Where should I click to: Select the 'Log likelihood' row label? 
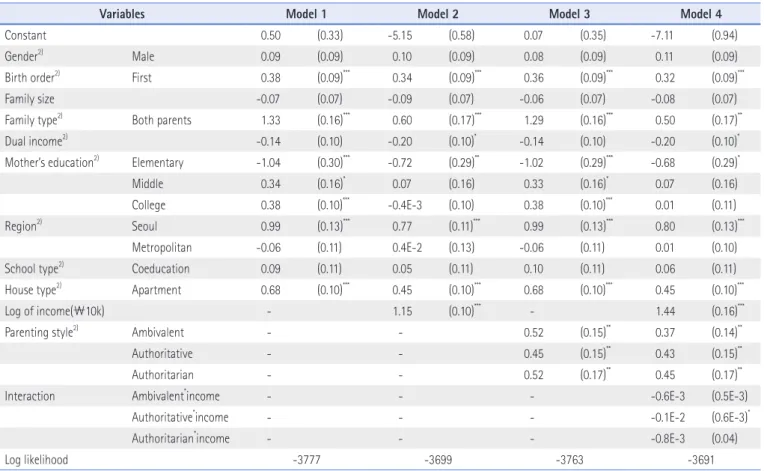36,460
